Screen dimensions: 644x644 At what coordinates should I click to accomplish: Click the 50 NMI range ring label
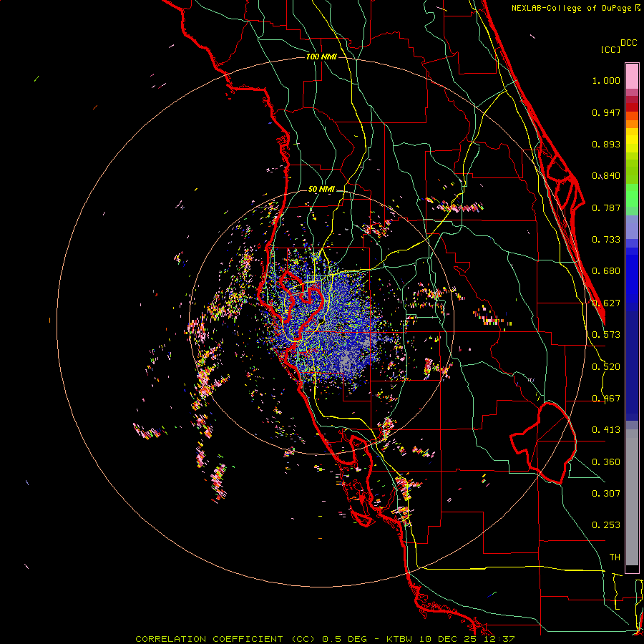pos(321,190)
